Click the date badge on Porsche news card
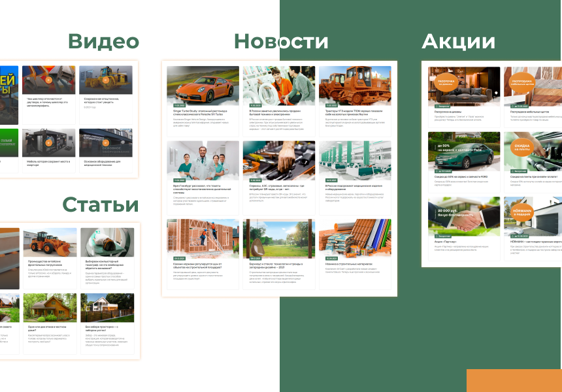The image size is (562, 392). (x=179, y=105)
